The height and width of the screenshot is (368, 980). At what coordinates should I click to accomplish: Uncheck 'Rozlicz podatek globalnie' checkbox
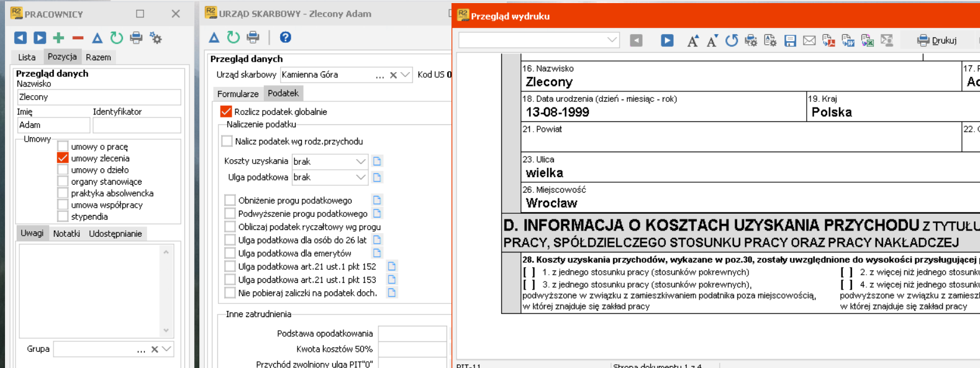tap(226, 112)
